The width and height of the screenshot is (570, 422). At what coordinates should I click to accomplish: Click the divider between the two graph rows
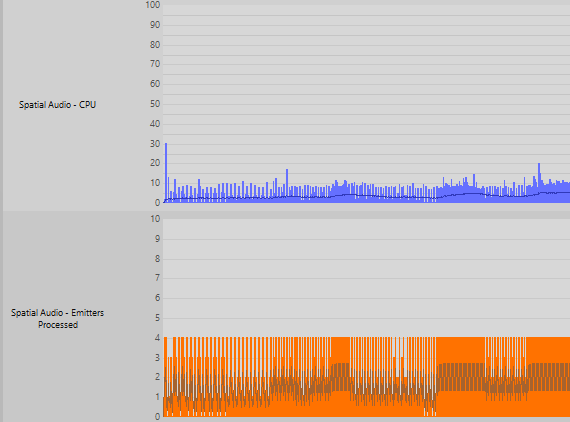[285, 212]
